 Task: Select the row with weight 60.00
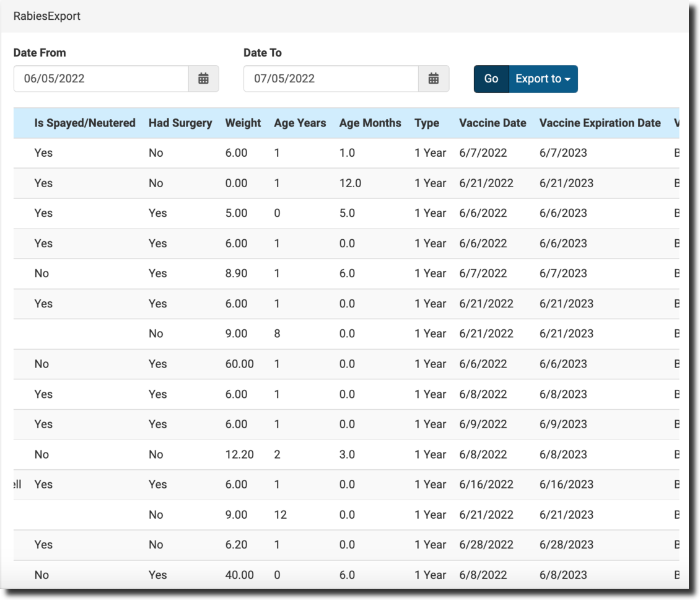click(x=239, y=364)
